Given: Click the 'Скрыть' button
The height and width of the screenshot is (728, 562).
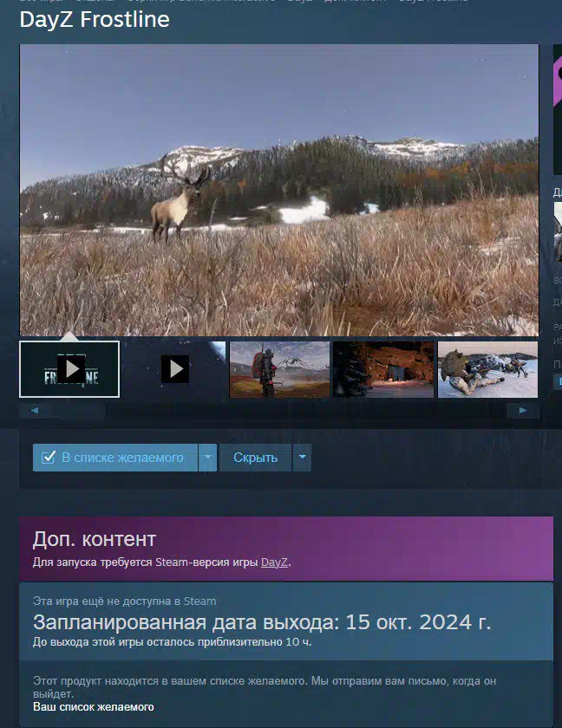Looking at the screenshot, I should 256,458.
